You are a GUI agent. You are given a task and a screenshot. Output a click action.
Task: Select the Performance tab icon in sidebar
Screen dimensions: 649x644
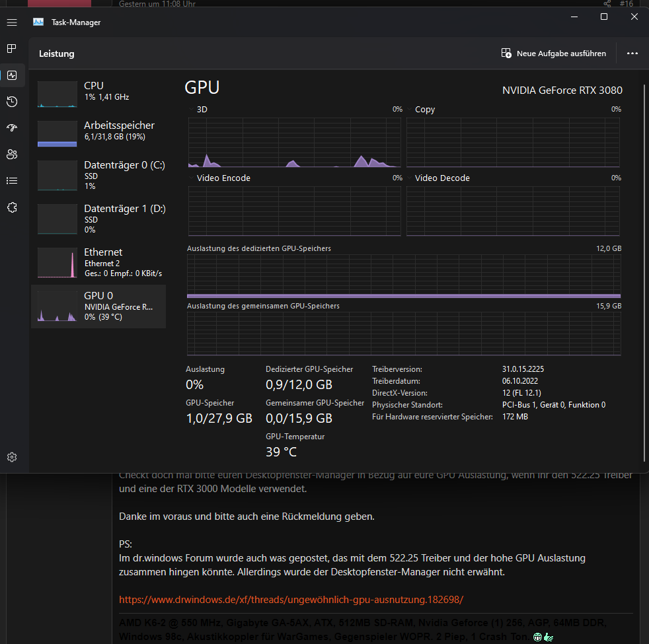(x=12, y=75)
